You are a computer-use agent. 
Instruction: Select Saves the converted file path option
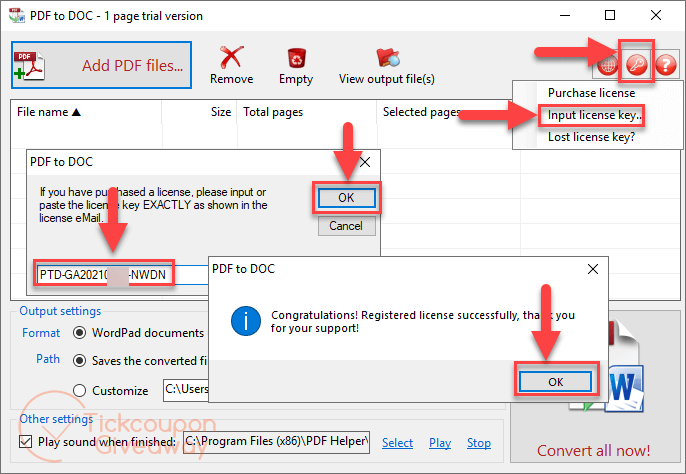point(79,361)
